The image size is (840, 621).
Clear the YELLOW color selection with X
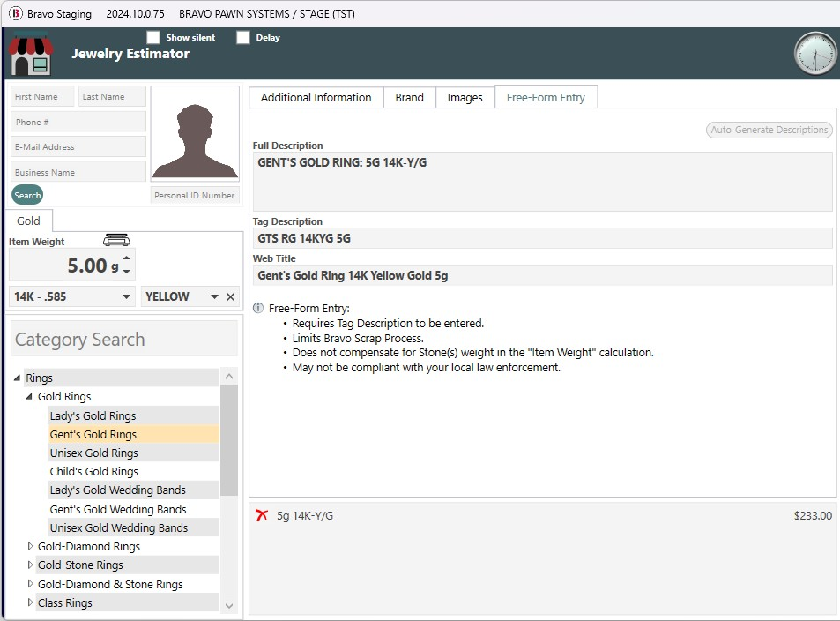click(230, 296)
